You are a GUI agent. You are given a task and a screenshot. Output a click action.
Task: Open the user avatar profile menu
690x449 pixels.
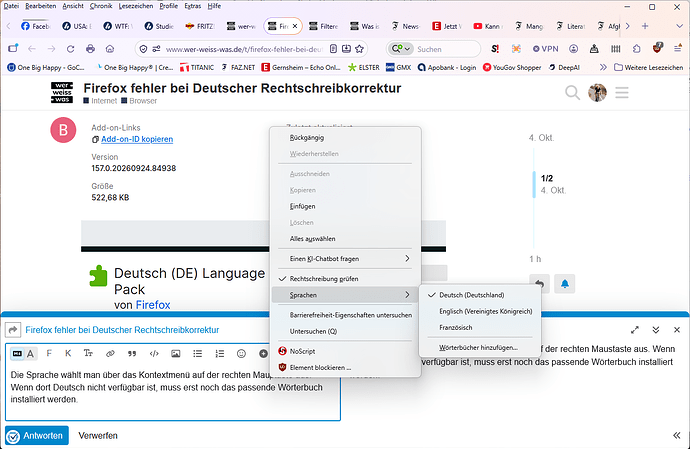coord(597,92)
